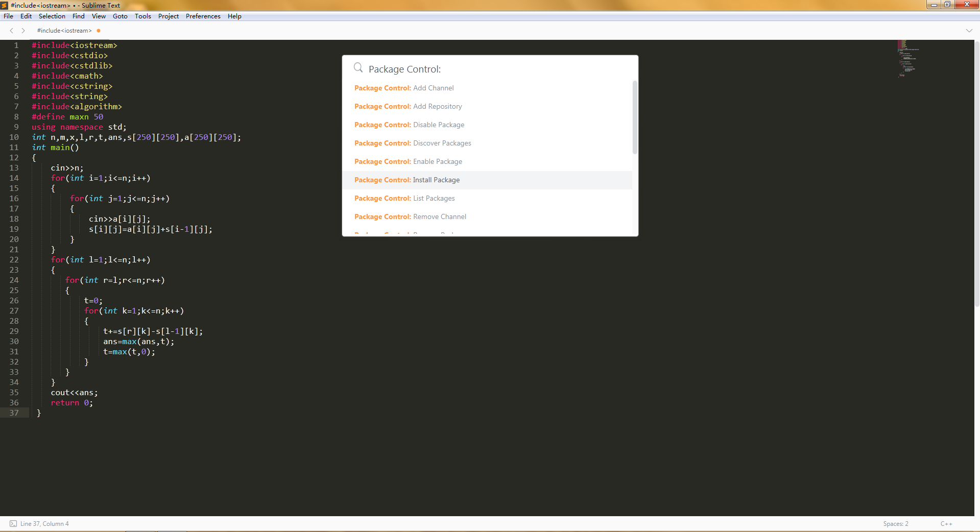Click line number 1 in gutter
This screenshot has height=532, width=980.
tap(16, 45)
